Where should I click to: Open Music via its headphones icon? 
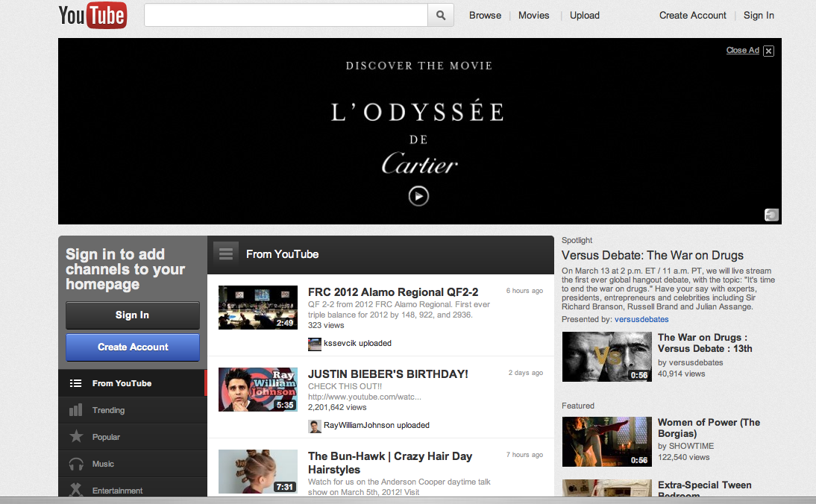pyautogui.click(x=75, y=464)
